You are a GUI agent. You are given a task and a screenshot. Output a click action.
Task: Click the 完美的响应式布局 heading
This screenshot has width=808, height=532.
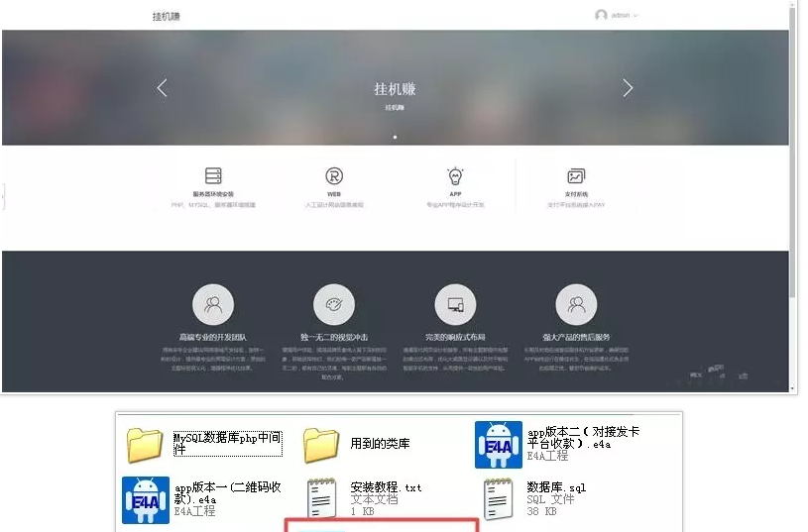point(455,337)
